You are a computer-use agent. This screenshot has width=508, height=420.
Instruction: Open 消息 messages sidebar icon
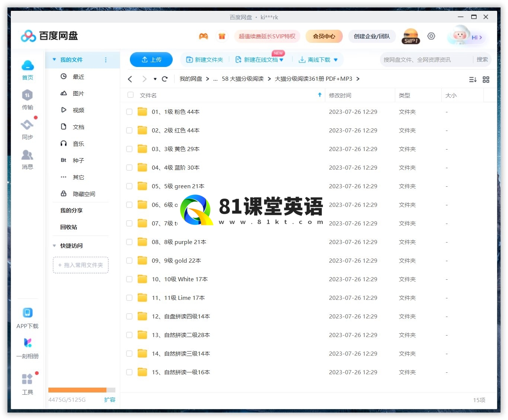click(x=28, y=159)
